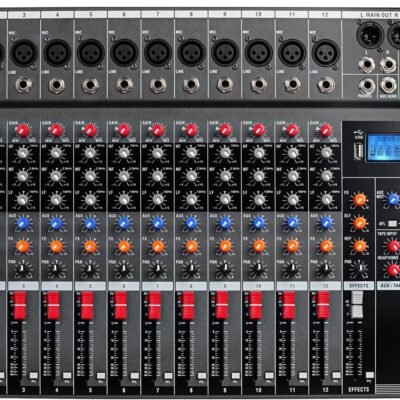Select the channel 6 LINE jack input
This screenshot has height=400, width=400.
click(x=124, y=85)
